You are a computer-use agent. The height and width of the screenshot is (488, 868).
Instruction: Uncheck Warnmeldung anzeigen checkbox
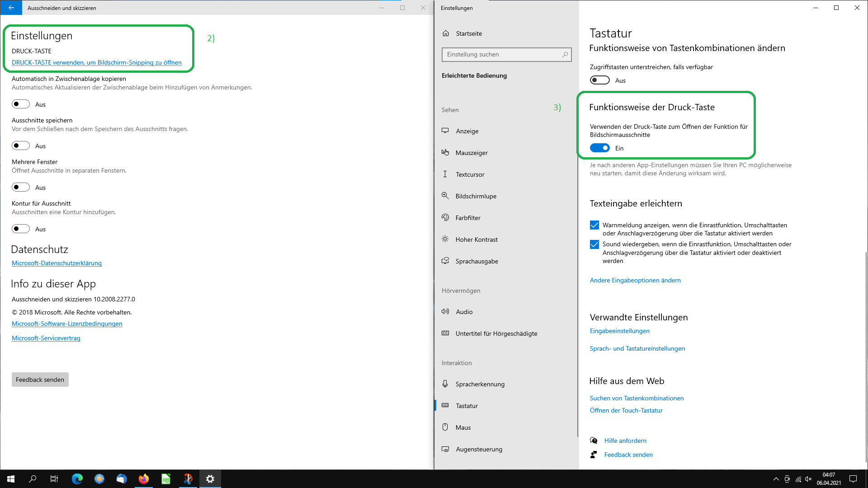tap(594, 225)
